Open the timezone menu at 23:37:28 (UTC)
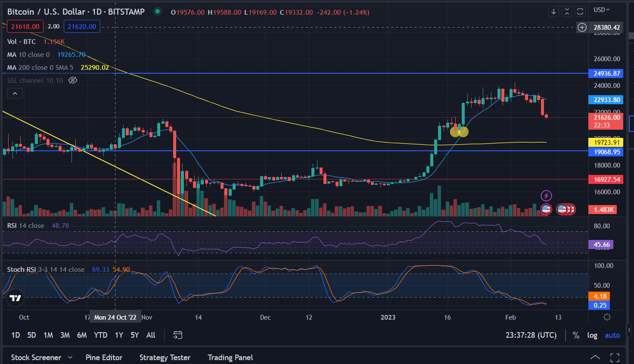Image resolution: width=634 pixels, height=364 pixels. [x=531, y=335]
